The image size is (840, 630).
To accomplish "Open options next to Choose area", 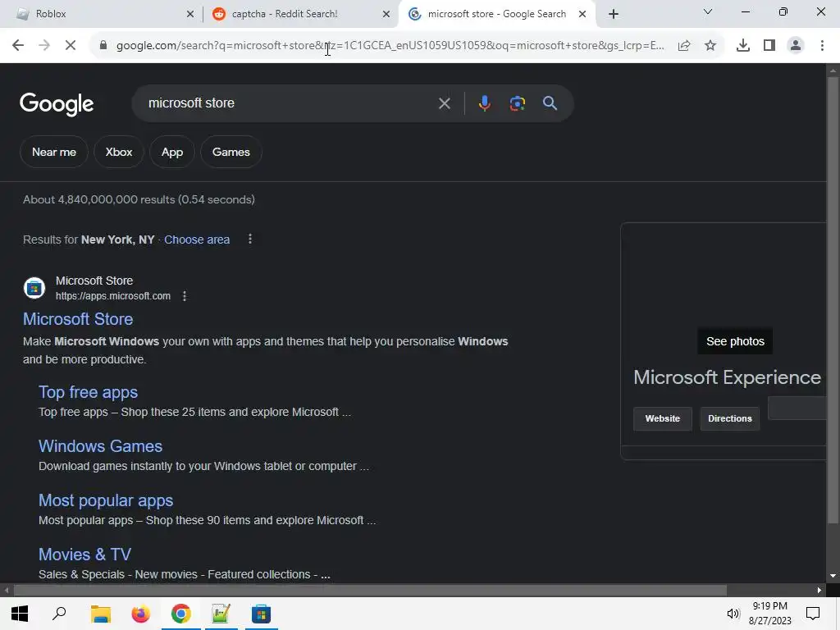I will point(249,239).
